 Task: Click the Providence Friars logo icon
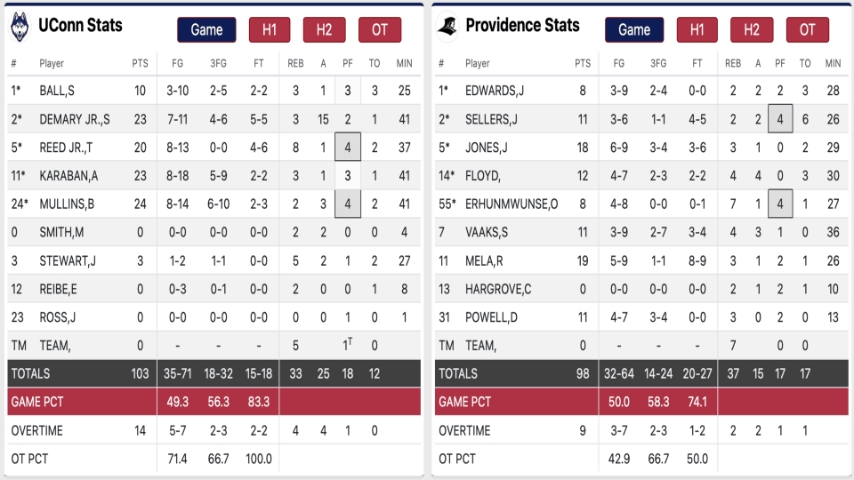[x=447, y=28]
